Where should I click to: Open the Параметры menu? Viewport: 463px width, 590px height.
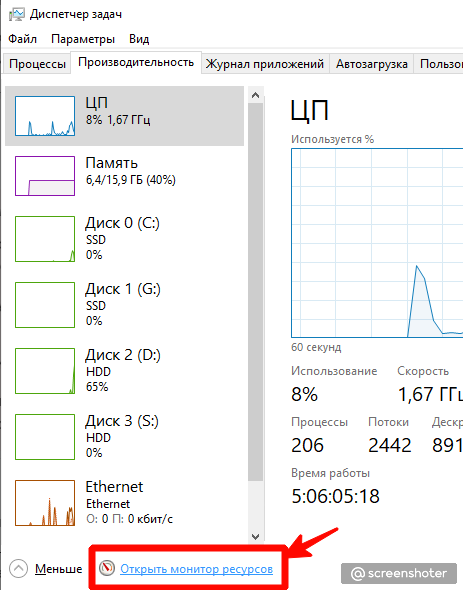tap(83, 39)
